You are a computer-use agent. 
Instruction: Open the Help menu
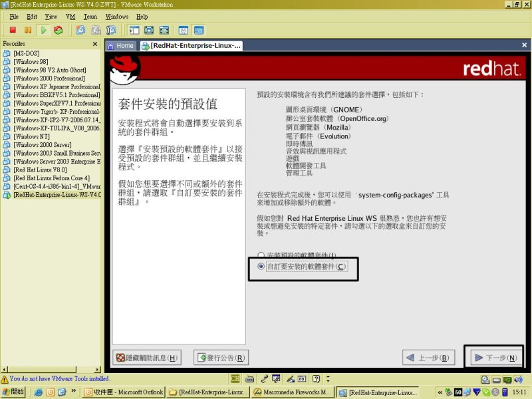click(x=142, y=17)
